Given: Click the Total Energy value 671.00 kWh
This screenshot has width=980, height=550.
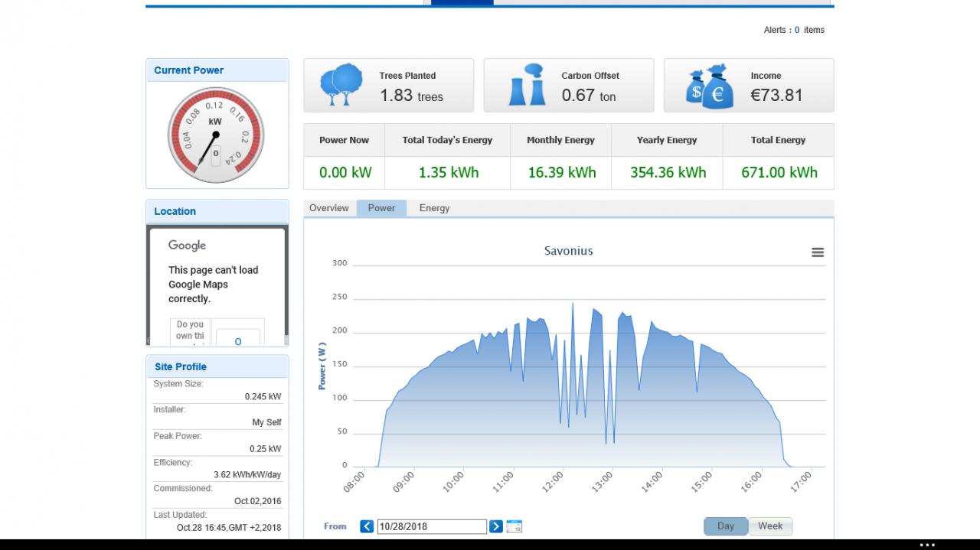Looking at the screenshot, I should (779, 172).
